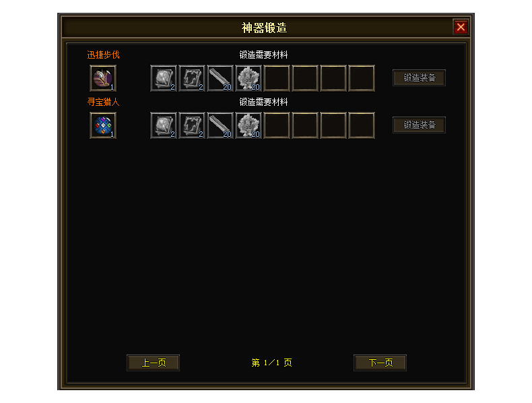Close the 神器锻造 window
Screen dimensions: 532x403
[x=461, y=27]
